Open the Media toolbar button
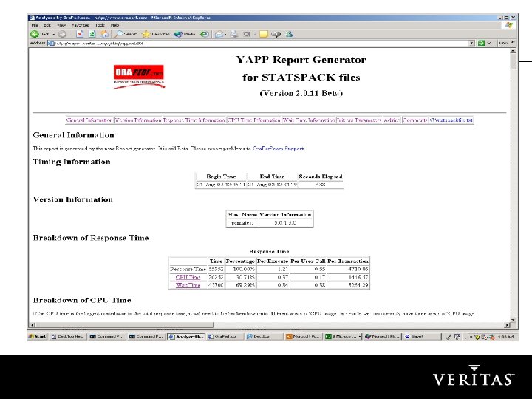Viewport: 532px width, 399px height. (x=185, y=34)
